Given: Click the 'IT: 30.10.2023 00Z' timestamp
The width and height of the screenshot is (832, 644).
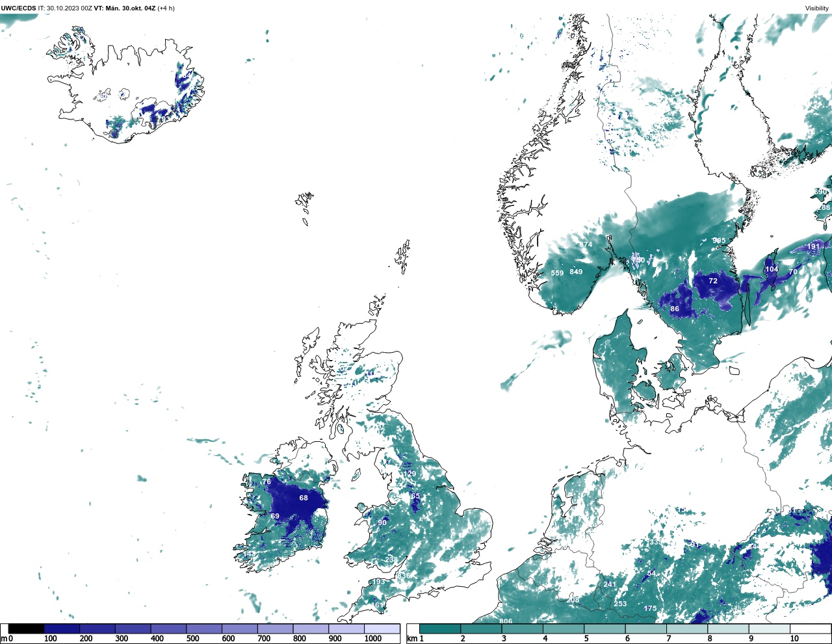Looking at the screenshot, I should point(65,8).
